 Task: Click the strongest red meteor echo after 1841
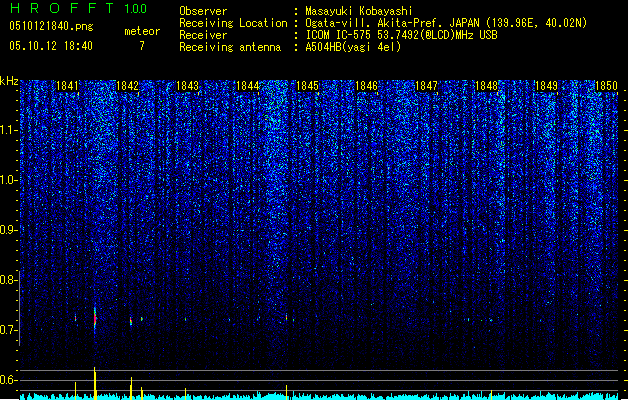pyautogui.click(x=95, y=319)
